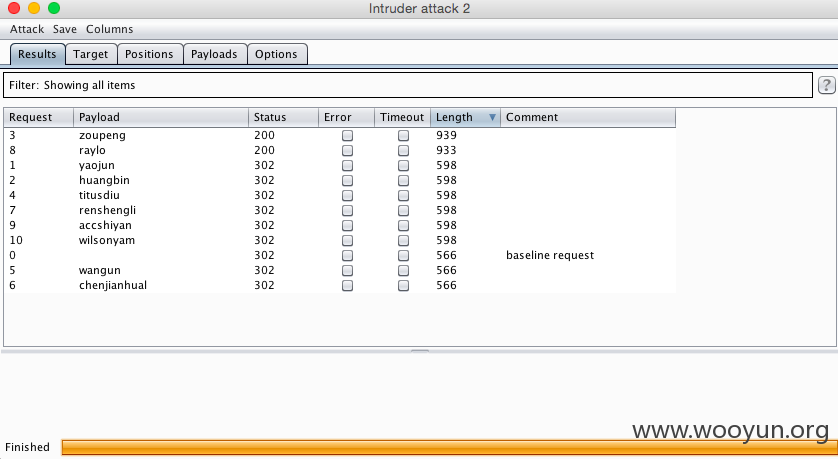Screen dimensions: 838x459
Task: Toggle Timeout checkbox for accshiyan row
Action: pos(404,225)
